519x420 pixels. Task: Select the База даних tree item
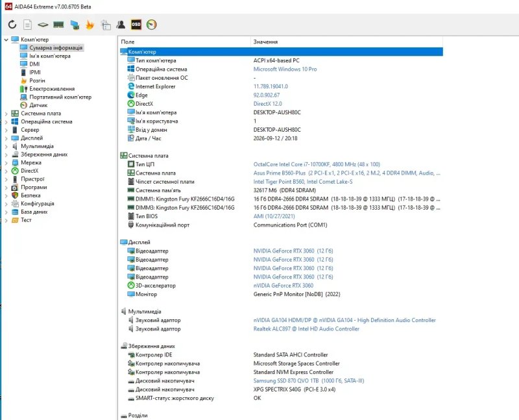point(34,212)
